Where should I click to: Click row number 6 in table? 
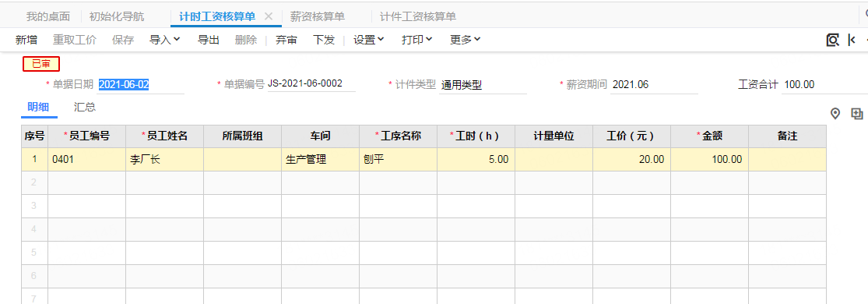(x=34, y=276)
